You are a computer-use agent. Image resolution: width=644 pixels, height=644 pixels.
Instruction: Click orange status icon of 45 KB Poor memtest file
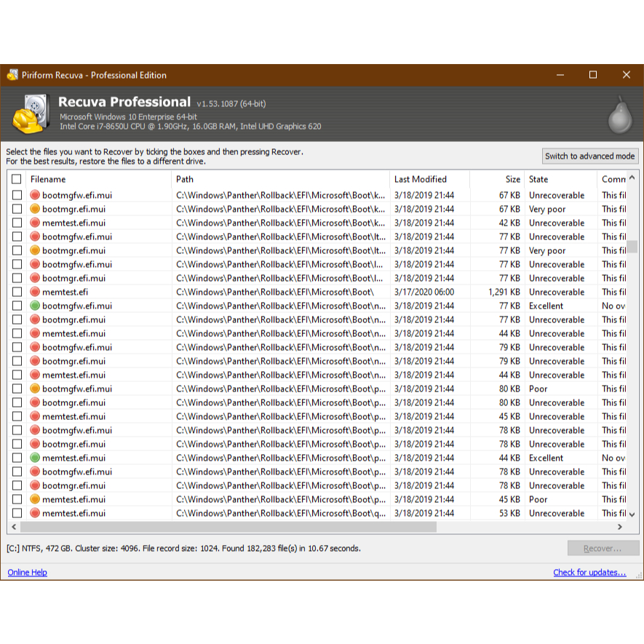click(35, 499)
